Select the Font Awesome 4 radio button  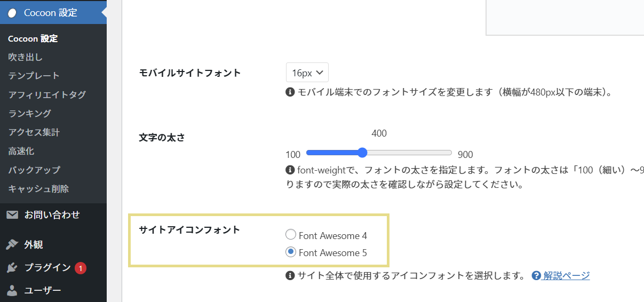point(291,235)
